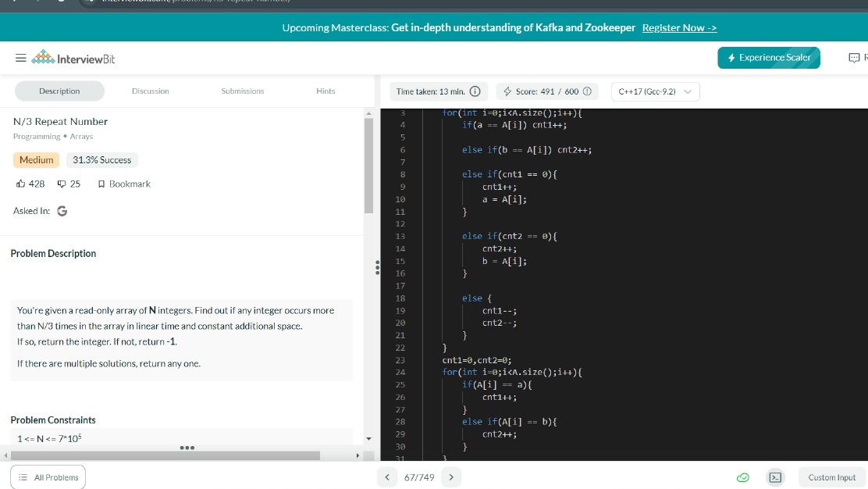Click the green cloud sync status icon
This screenshot has height=489, width=868.
[742, 477]
